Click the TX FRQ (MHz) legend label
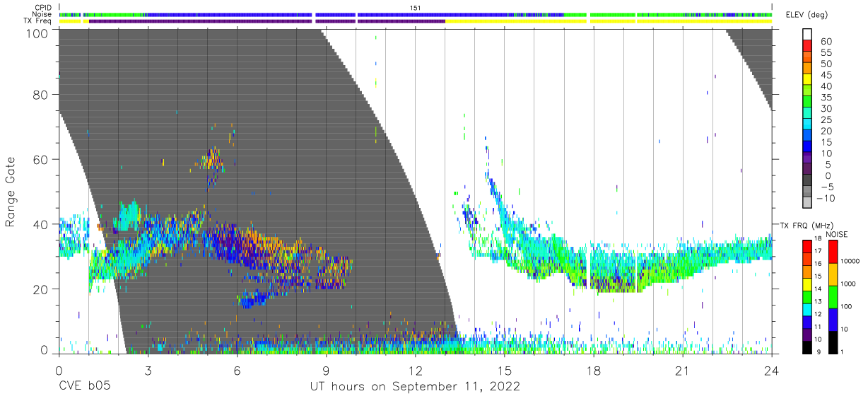Screen dimensions: 868x401 804,225
